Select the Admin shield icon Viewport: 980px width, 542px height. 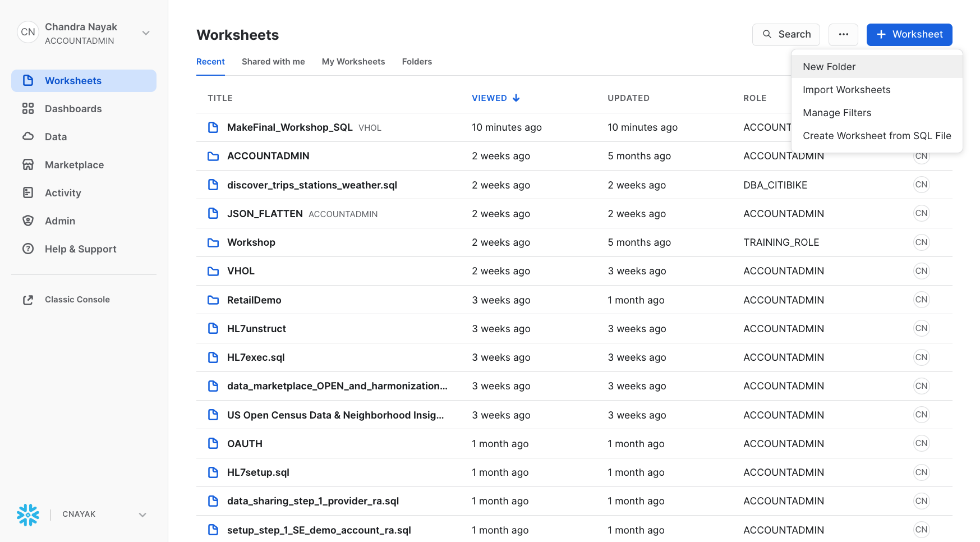[28, 221]
